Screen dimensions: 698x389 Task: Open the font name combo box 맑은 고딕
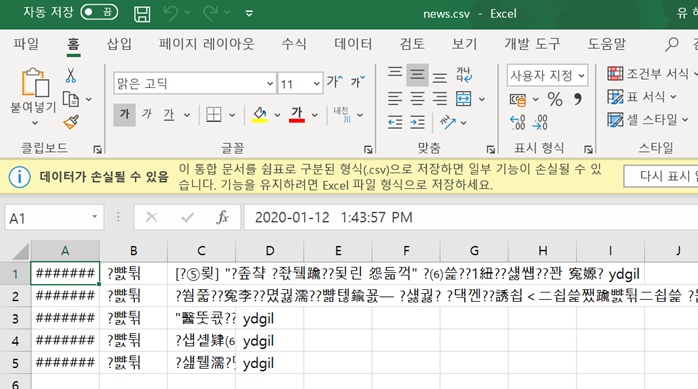[195, 83]
